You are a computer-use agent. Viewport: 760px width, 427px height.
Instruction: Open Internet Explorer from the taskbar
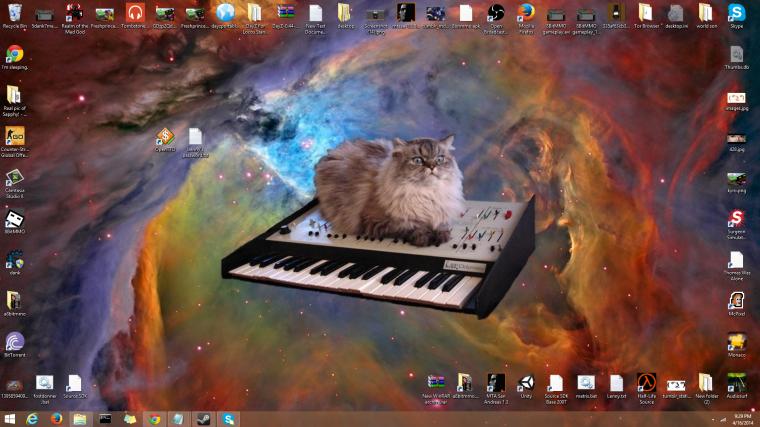point(32,419)
